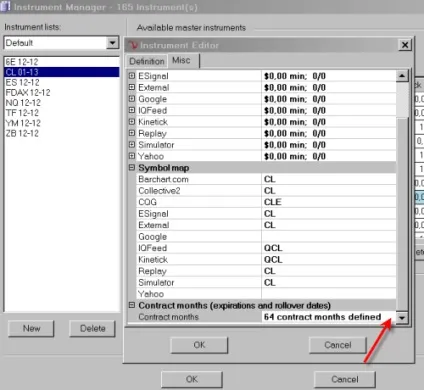Select 6E 12-12 in instrument list
424x390 pixels.
tap(62, 62)
